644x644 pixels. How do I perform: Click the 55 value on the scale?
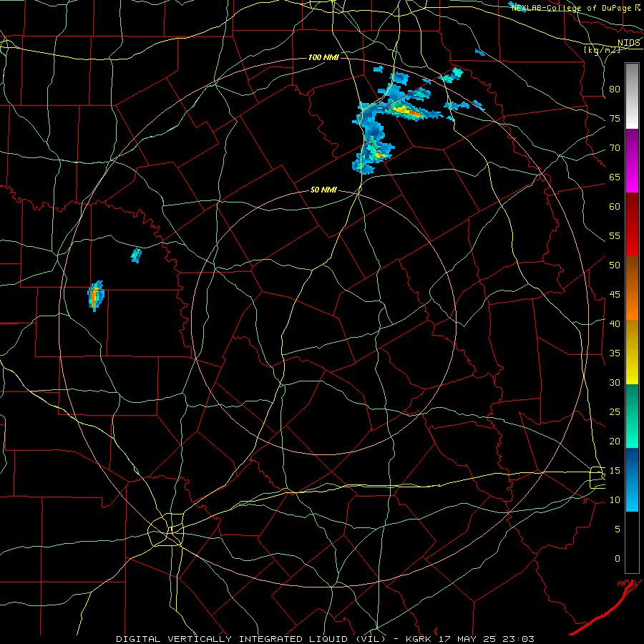click(x=615, y=235)
